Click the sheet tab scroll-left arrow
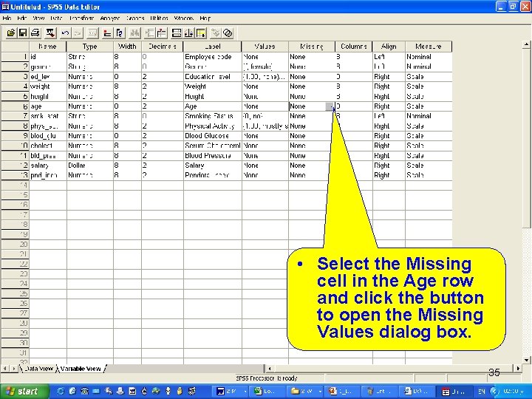The height and width of the screenshot is (399, 532). [x=5, y=368]
